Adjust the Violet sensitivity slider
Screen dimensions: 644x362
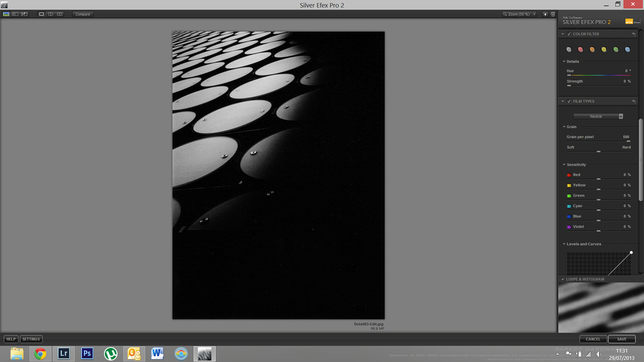598,230
